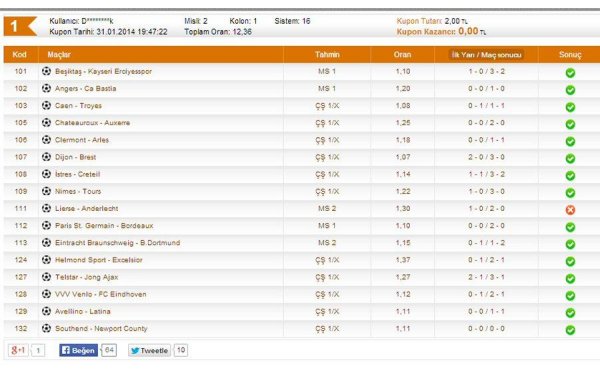Click the Google plus count bubble 1
The height and width of the screenshot is (385, 600).
pyautogui.click(x=38, y=350)
